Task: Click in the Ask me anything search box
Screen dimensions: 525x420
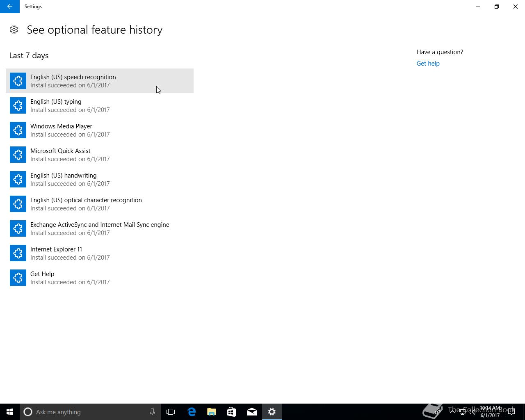Action: [90, 412]
